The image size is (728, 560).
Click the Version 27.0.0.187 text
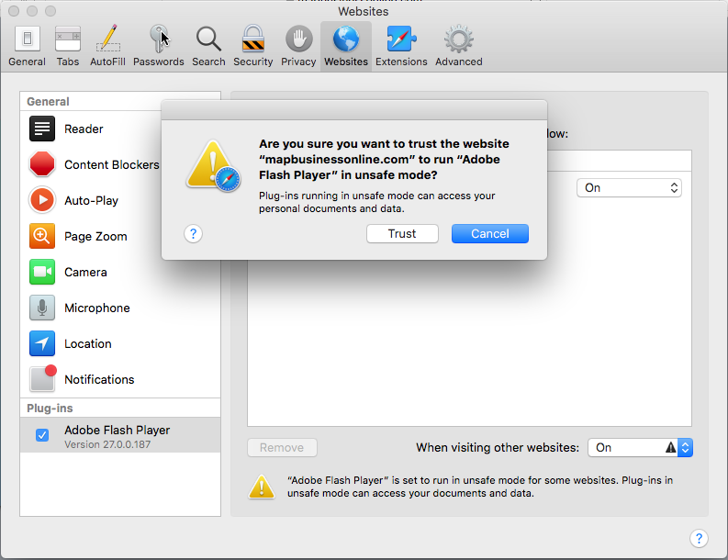click(107, 444)
